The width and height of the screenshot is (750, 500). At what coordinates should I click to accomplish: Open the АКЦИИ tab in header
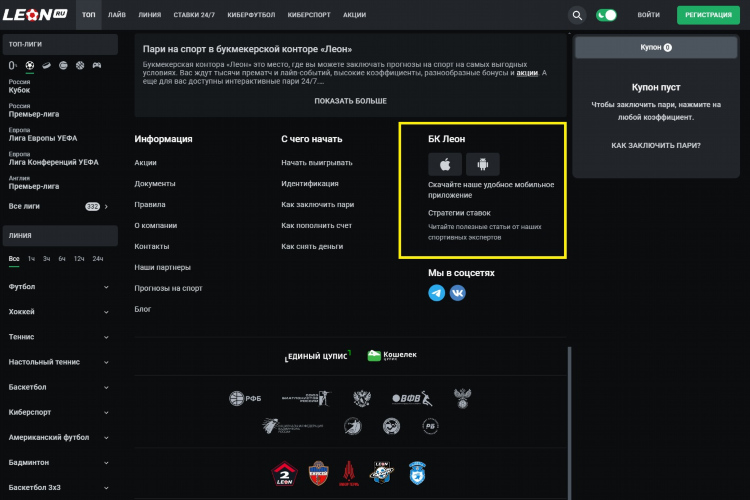(x=354, y=15)
